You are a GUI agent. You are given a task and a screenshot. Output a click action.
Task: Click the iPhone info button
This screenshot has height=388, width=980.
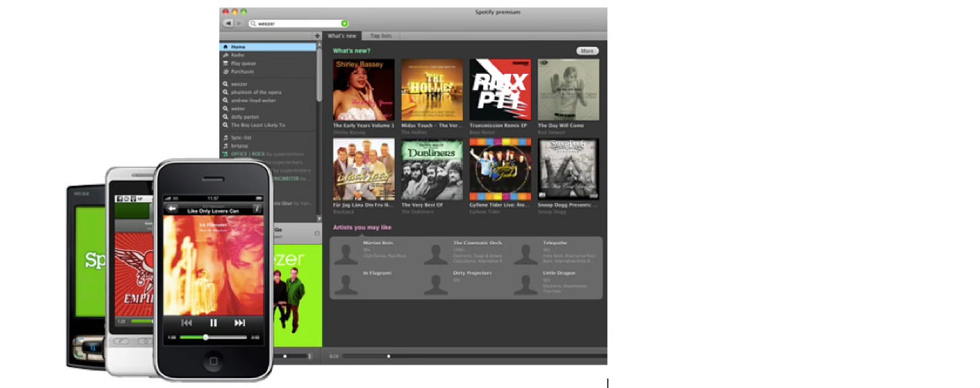tap(256, 209)
